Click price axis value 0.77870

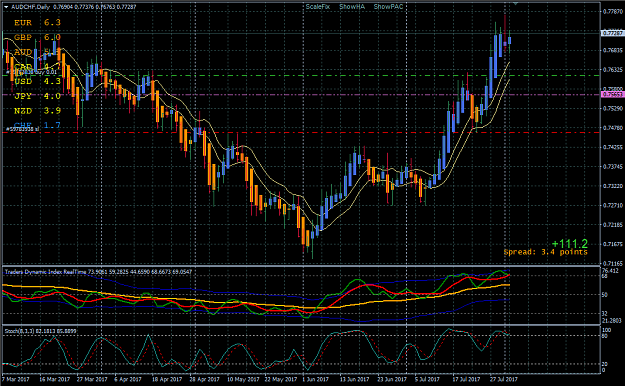613,12
